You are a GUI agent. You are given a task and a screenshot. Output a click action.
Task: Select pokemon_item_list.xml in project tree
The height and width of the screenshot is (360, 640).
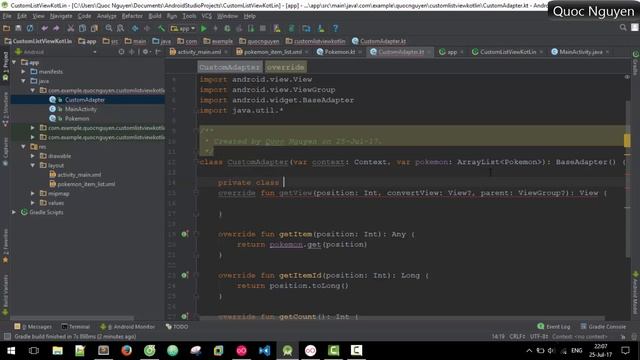pyautogui.click(x=86, y=184)
